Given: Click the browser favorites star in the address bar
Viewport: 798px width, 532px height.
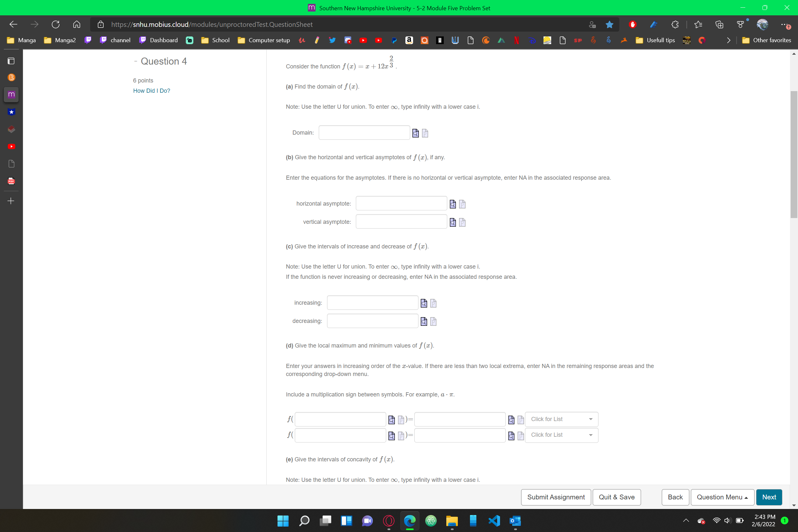Looking at the screenshot, I should point(609,24).
